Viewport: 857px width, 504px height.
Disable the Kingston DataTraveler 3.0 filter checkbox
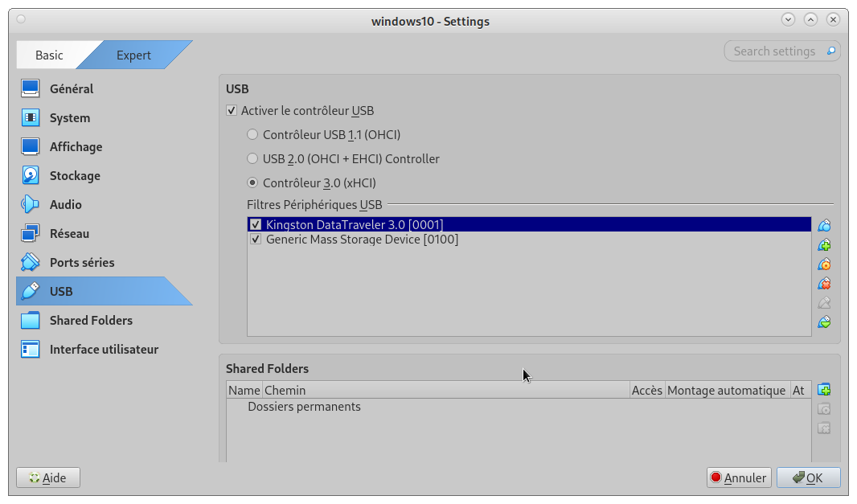256,225
